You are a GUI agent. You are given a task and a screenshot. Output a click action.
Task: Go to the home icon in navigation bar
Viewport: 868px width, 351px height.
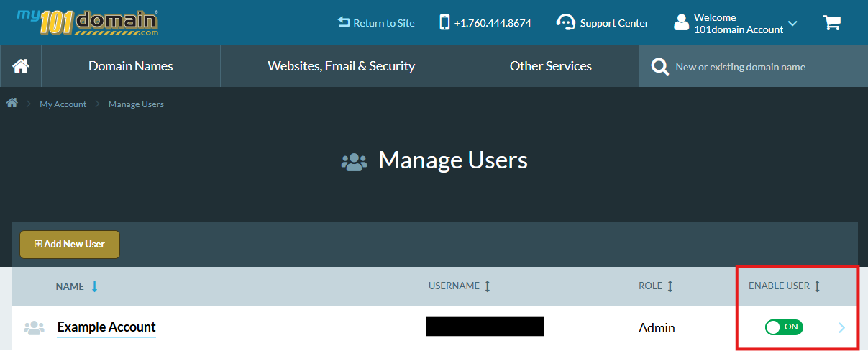21,66
